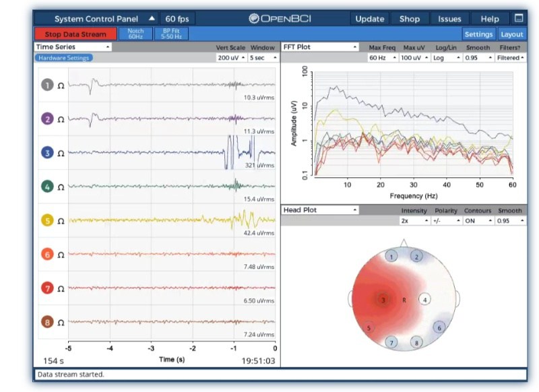Open the head plot Intensity 2x selector
Viewport: 539px width, 392px height.
414,221
